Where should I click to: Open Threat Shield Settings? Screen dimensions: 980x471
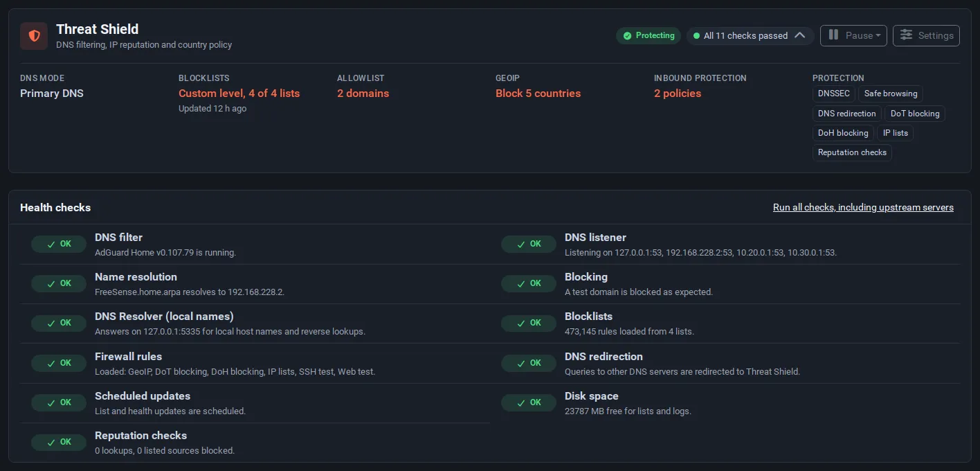pyautogui.click(x=926, y=35)
